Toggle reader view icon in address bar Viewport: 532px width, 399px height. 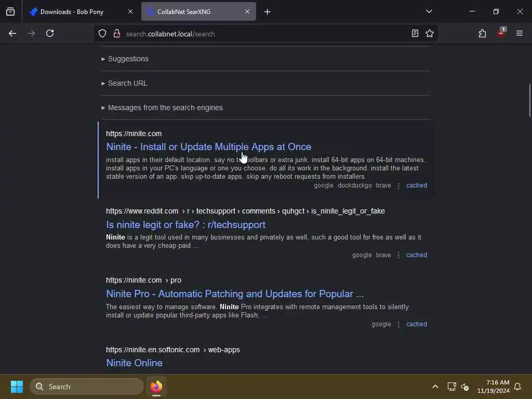pyautogui.click(x=415, y=34)
